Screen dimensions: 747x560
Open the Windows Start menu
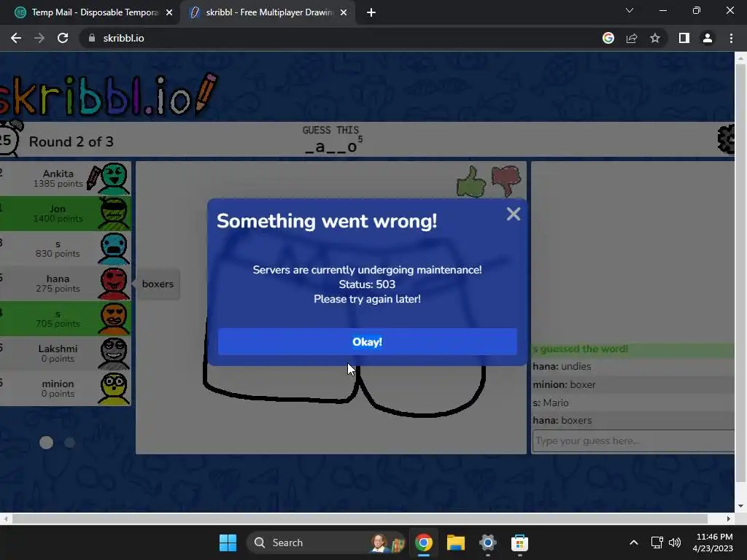click(x=228, y=542)
